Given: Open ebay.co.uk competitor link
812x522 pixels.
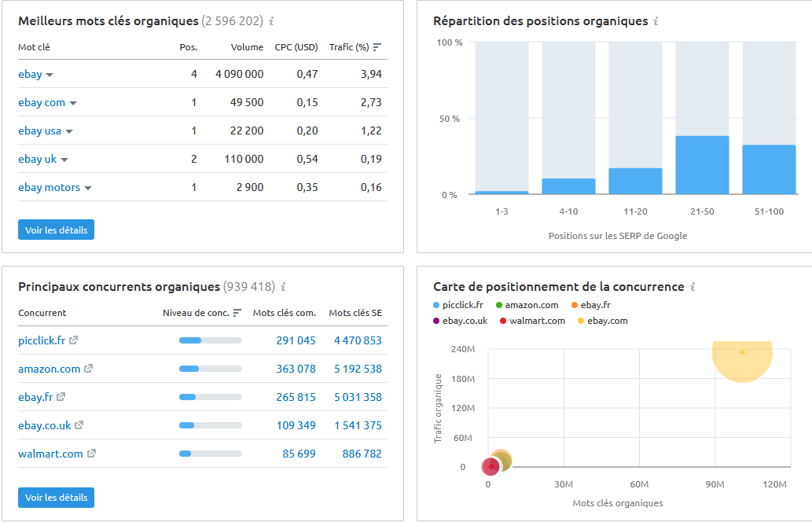Looking at the screenshot, I should 45,425.
